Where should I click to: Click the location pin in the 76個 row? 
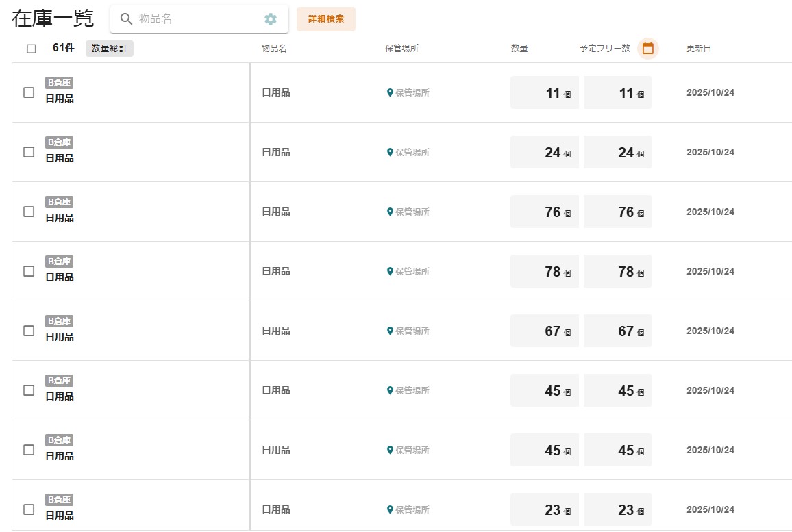(390, 212)
